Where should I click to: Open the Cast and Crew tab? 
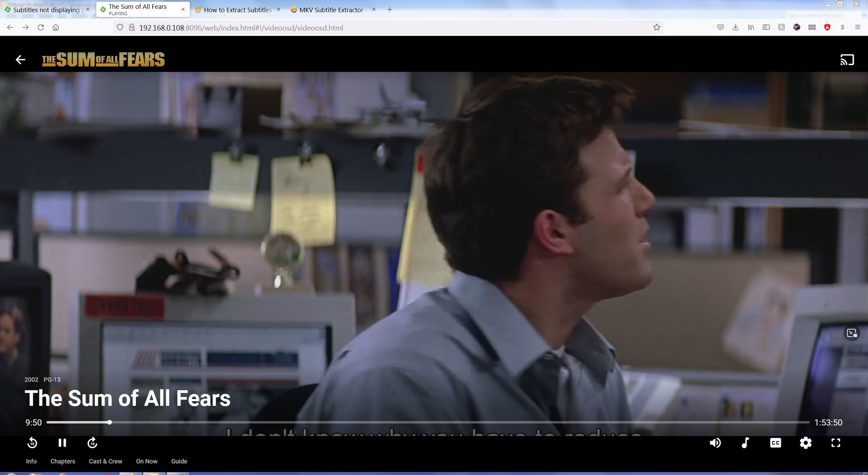pyautogui.click(x=105, y=461)
